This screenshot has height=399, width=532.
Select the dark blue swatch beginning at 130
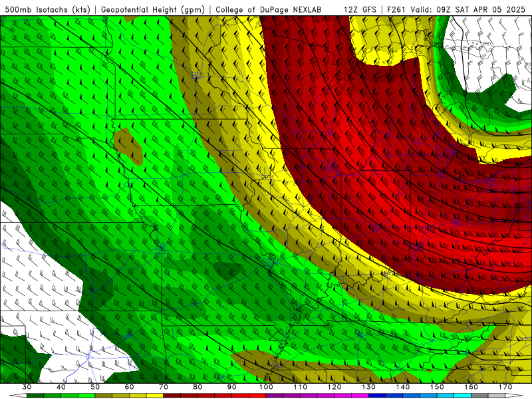[x=377, y=395]
